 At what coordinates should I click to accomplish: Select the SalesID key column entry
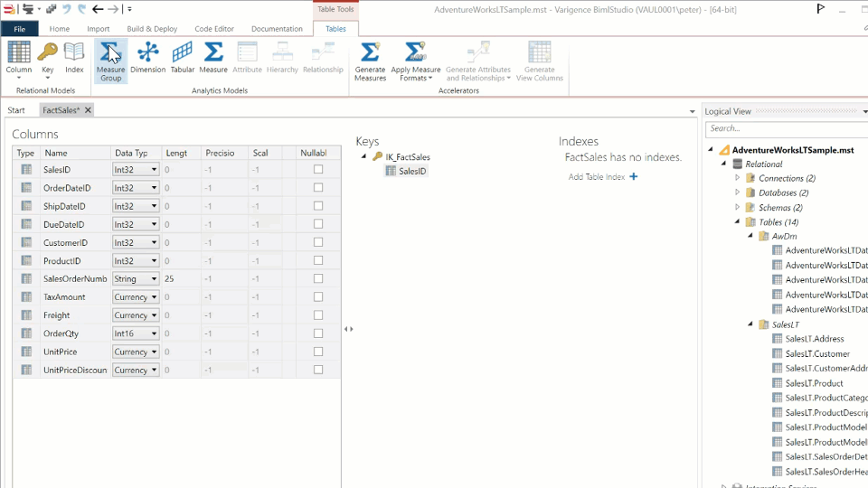click(x=412, y=171)
